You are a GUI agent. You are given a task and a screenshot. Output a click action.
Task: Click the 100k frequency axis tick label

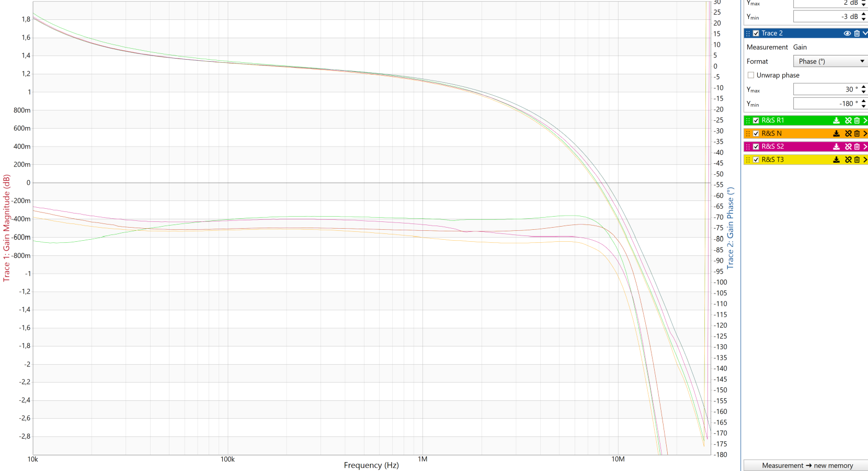point(227,459)
